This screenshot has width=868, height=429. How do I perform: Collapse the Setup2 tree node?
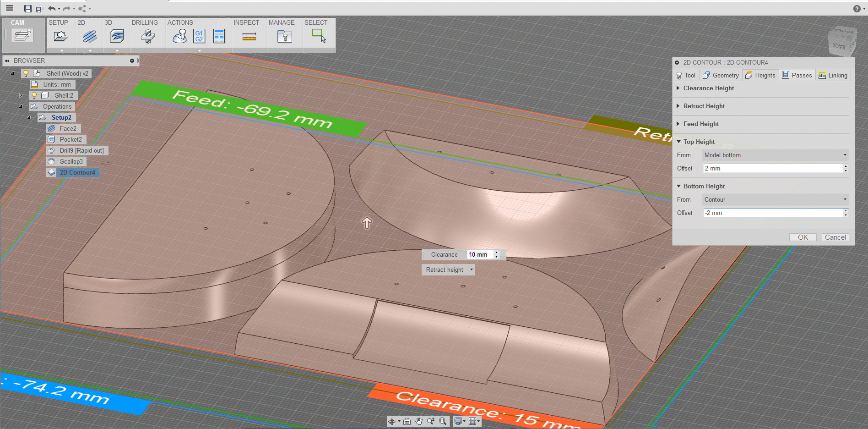29,117
